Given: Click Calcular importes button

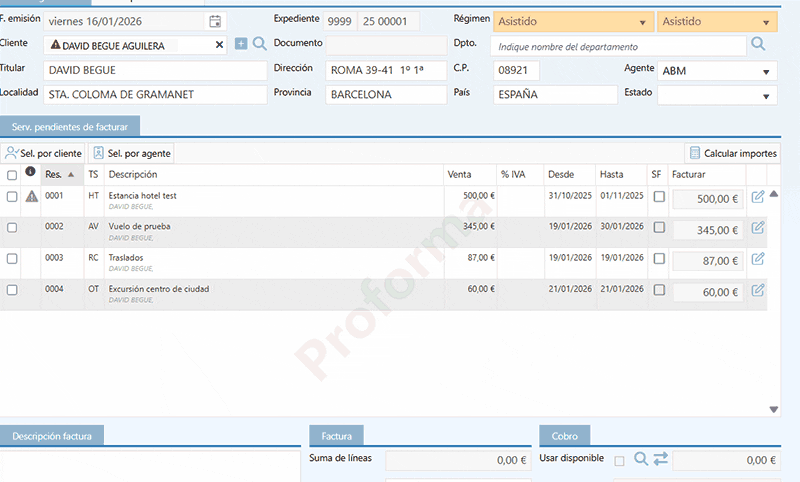Looking at the screenshot, I should pos(733,153).
